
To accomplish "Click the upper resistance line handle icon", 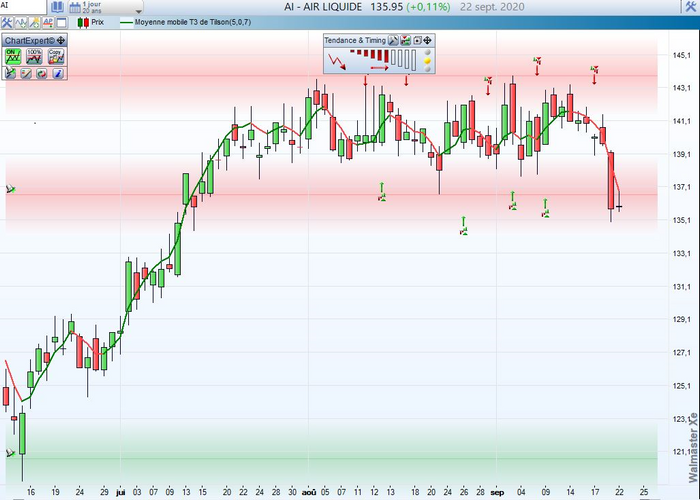I will [11, 189].
